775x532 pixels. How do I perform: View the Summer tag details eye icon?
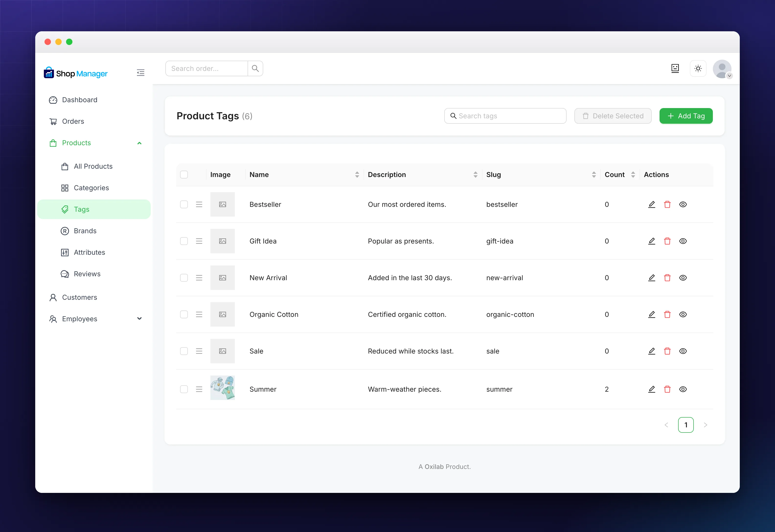click(x=683, y=389)
